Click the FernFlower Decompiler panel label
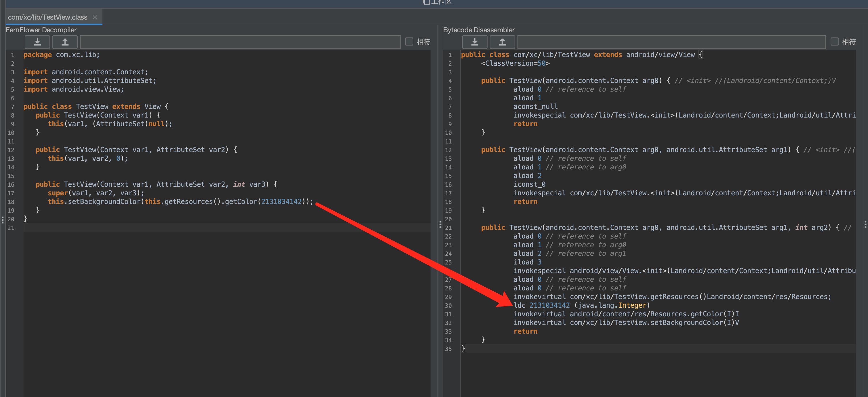Screen dimensions: 868x397 (41, 30)
